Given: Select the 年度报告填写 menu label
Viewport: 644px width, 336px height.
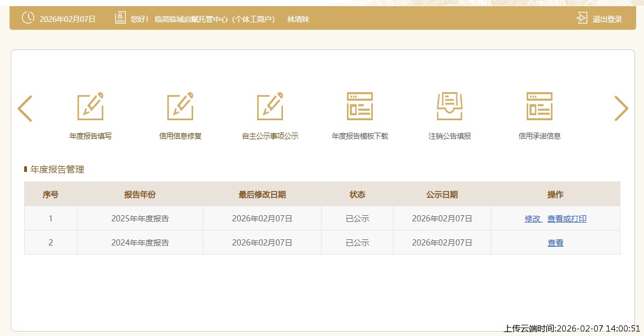Looking at the screenshot, I should [90, 136].
